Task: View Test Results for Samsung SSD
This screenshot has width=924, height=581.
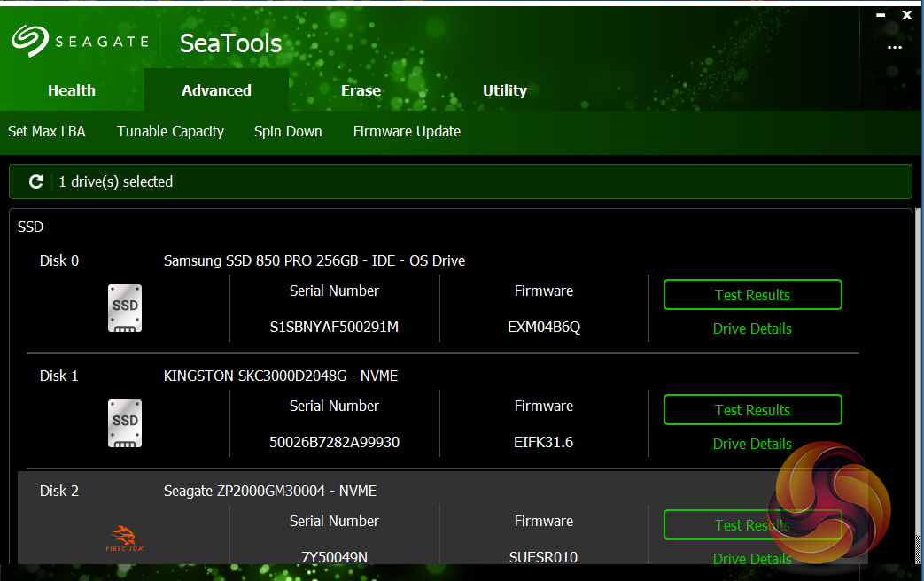Action: pyautogui.click(x=752, y=295)
